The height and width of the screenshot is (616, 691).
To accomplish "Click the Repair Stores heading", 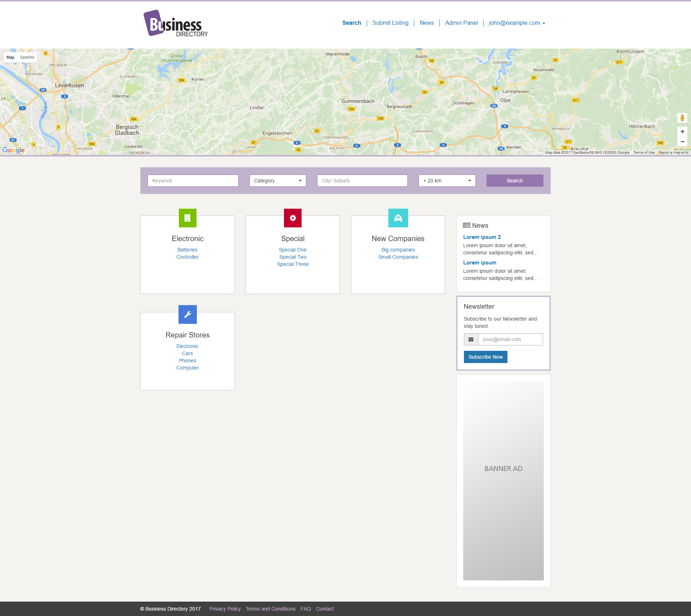I will point(188,335).
